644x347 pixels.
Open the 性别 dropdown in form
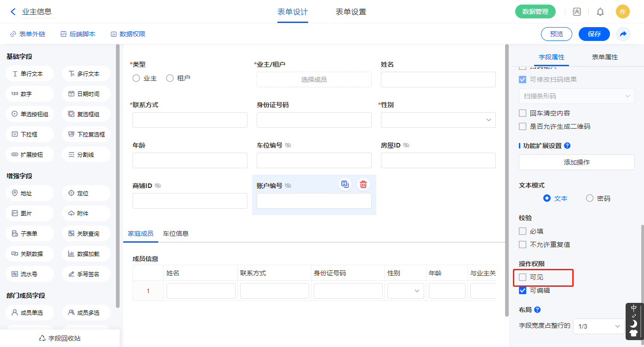click(438, 120)
